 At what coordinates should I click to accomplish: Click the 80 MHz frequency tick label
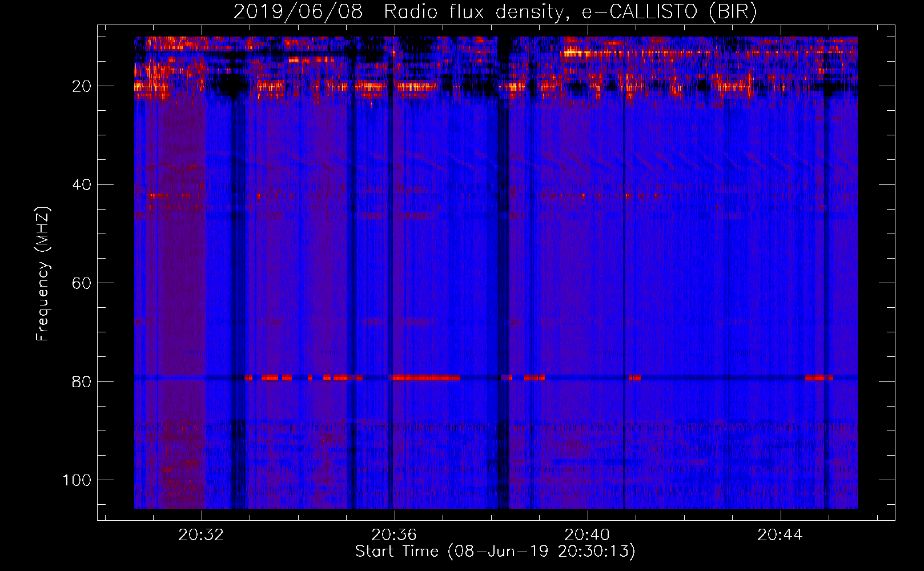[82, 381]
